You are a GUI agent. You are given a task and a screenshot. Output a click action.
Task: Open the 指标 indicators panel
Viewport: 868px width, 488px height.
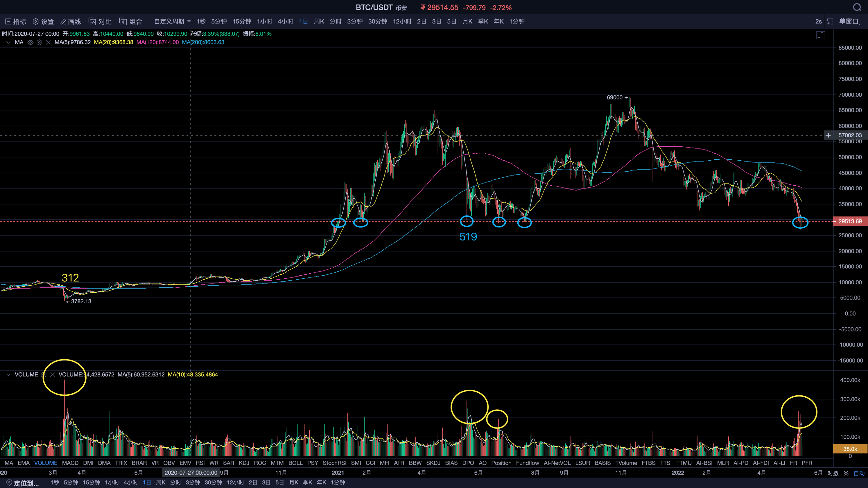tap(16, 22)
